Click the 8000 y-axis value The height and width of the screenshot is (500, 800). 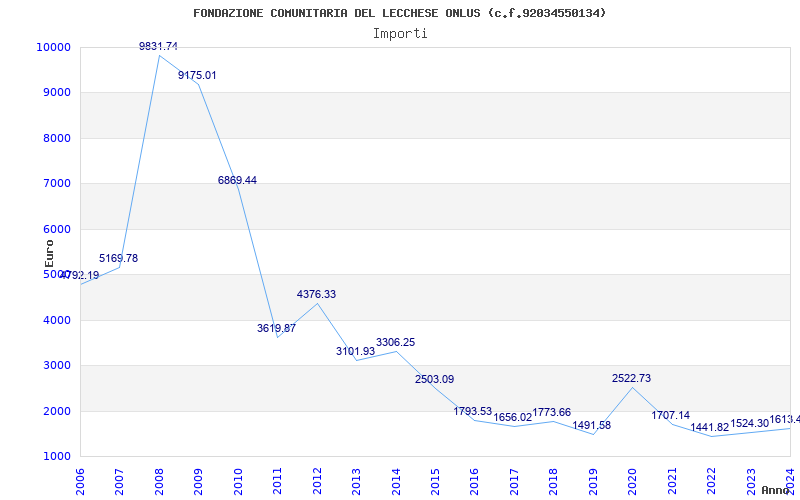(56, 139)
